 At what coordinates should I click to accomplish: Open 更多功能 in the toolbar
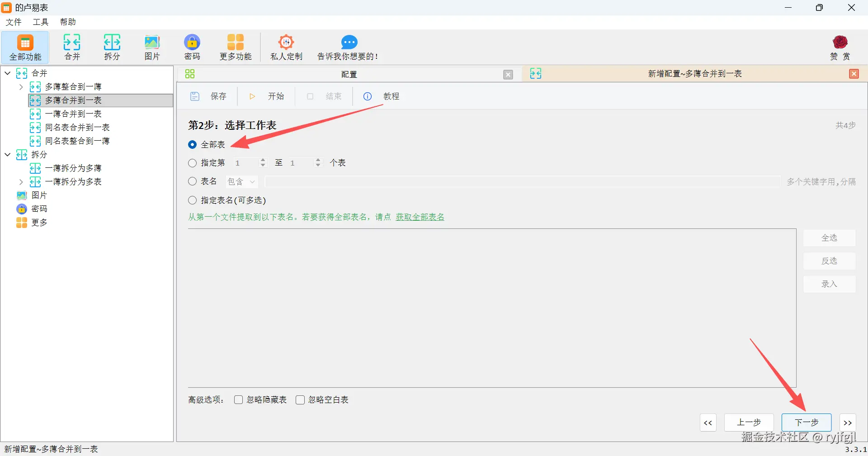pyautogui.click(x=236, y=47)
